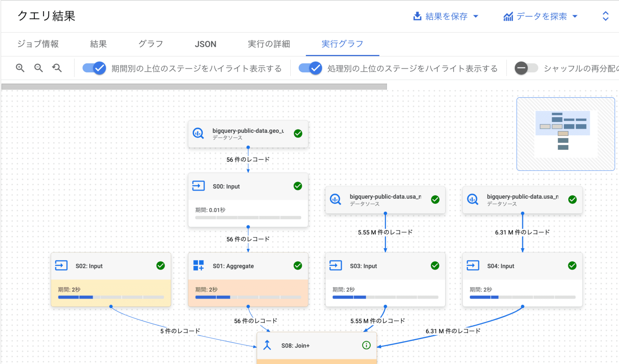Click the 期間: 2秒 text on S04: Input
The height and width of the screenshot is (364, 619).
[x=481, y=289]
